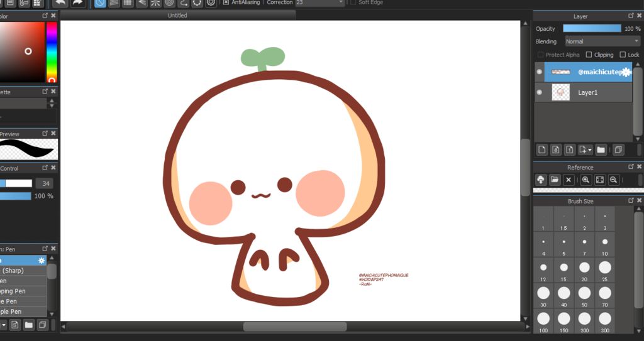Image resolution: width=644 pixels, height=341 pixels.
Task: Add a new 1-bit layer
Action: coord(570,150)
